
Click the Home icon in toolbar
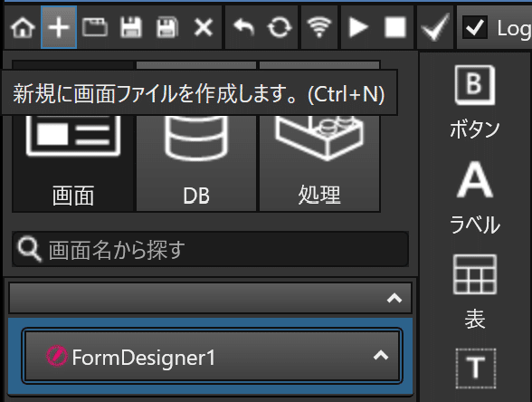[23, 27]
